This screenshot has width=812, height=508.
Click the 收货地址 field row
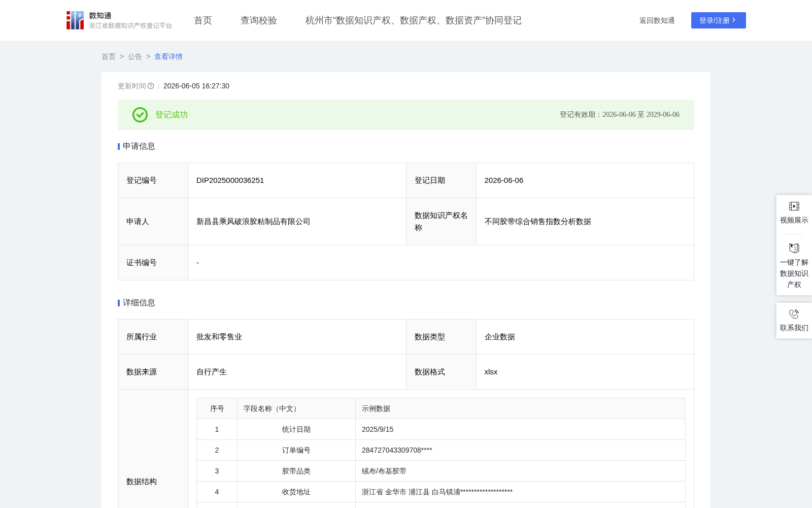point(441,492)
